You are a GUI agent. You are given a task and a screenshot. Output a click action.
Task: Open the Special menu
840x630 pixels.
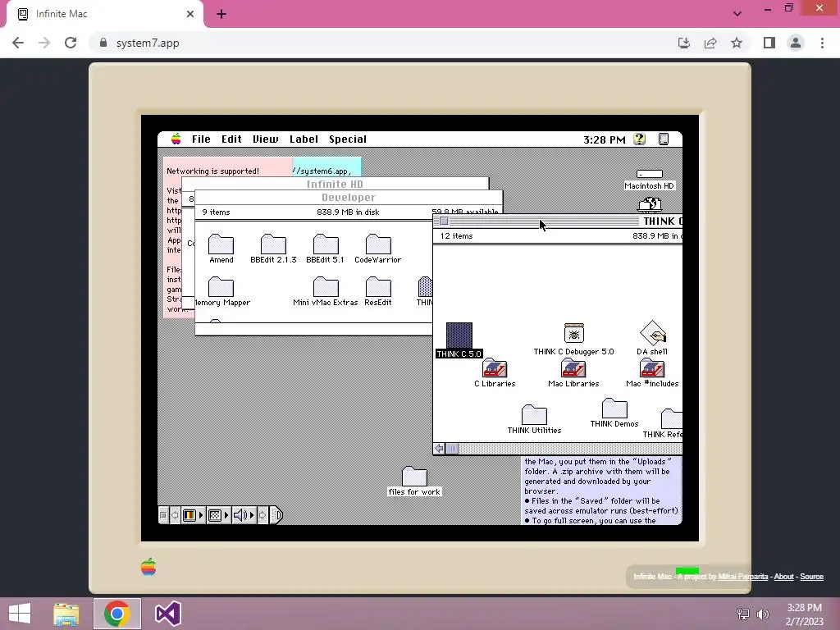click(x=348, y=139)
